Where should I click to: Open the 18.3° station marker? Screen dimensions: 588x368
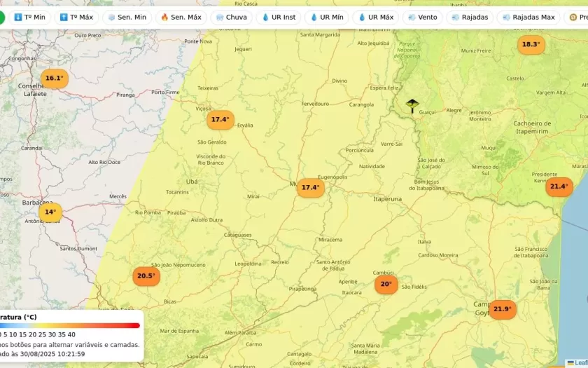coord(531,45)
